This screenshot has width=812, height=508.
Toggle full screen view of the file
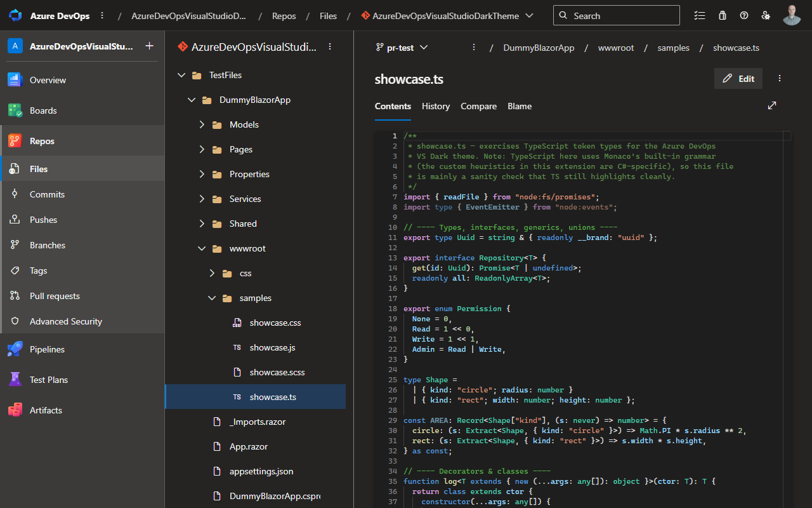pos(772,105)
